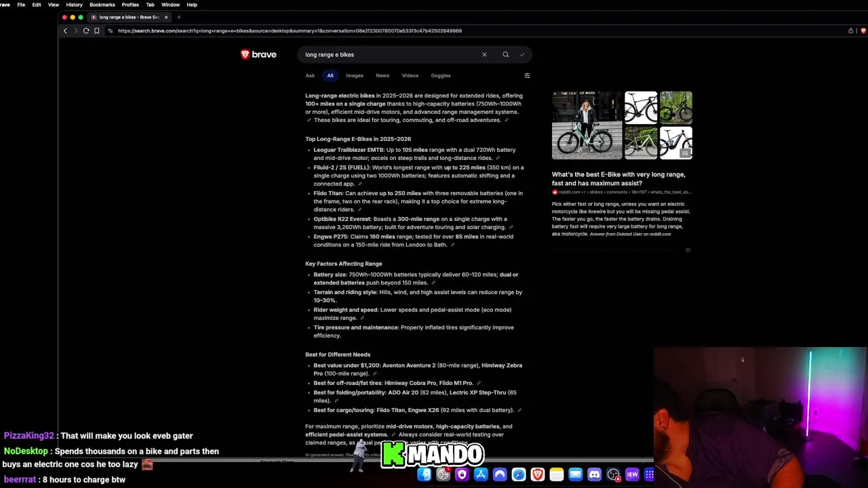The width and height of the screenshot is (868, 488).
Task: Click 'Answer from Deleted User on reddit.com'
Action: pos(630,235)
